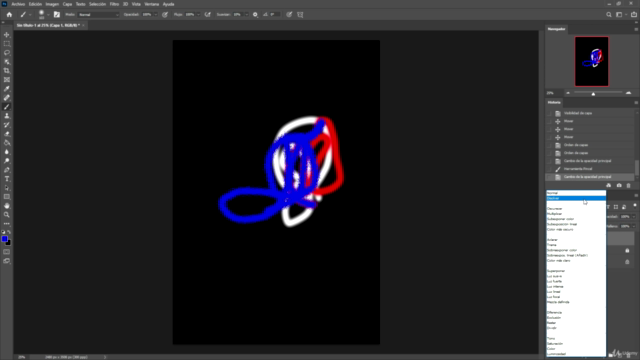Screen dimensions: 640x360
Task: Select the Crop tool
Action: tap(7, 71)
